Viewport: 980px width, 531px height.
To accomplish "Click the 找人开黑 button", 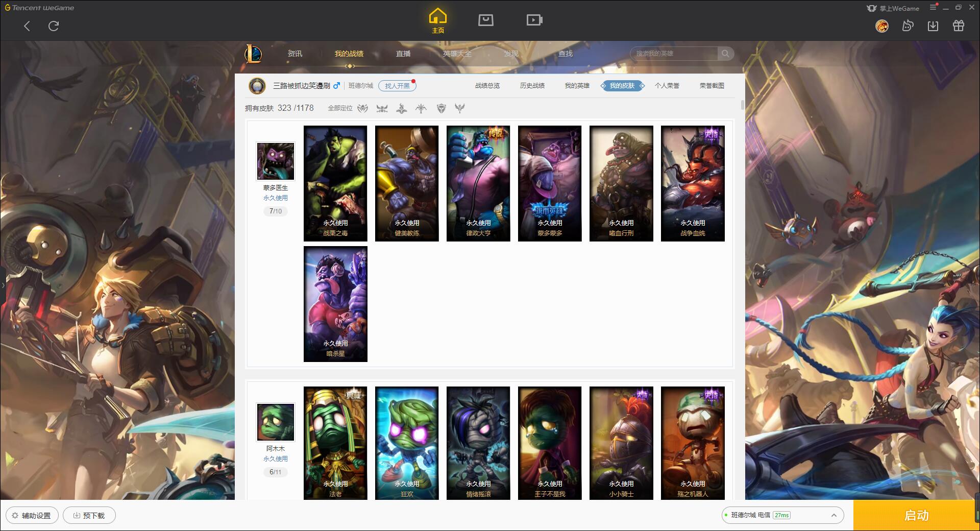I will pyautogui.click(x=397, y=86).
